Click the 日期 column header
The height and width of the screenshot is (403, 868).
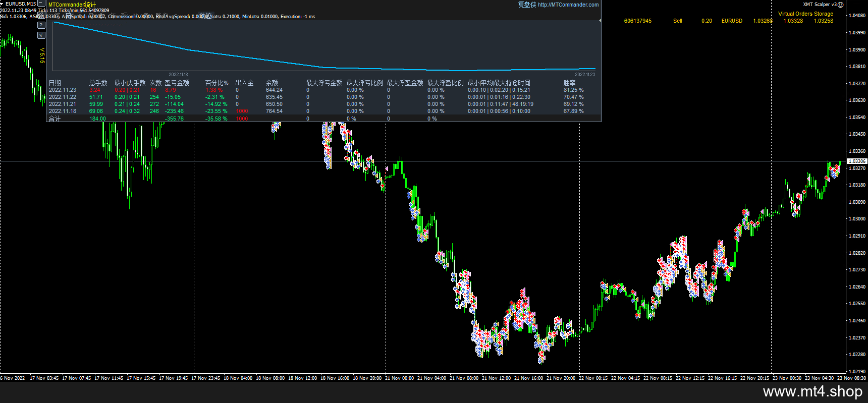(x=55, y=83)
